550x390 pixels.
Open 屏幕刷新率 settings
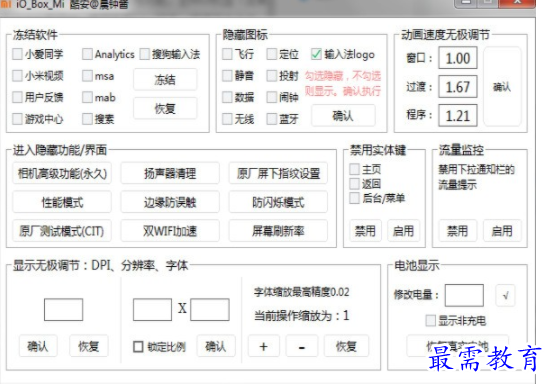pos(278,231)
